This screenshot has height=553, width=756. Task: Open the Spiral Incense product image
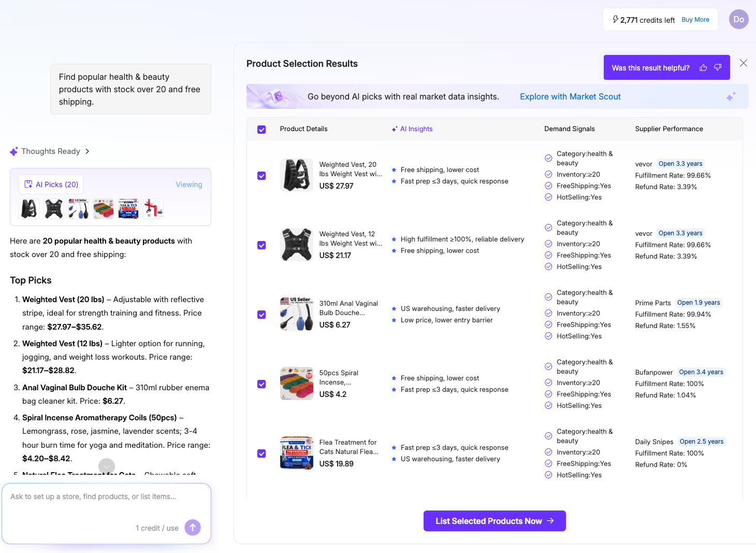coord(297,384)
